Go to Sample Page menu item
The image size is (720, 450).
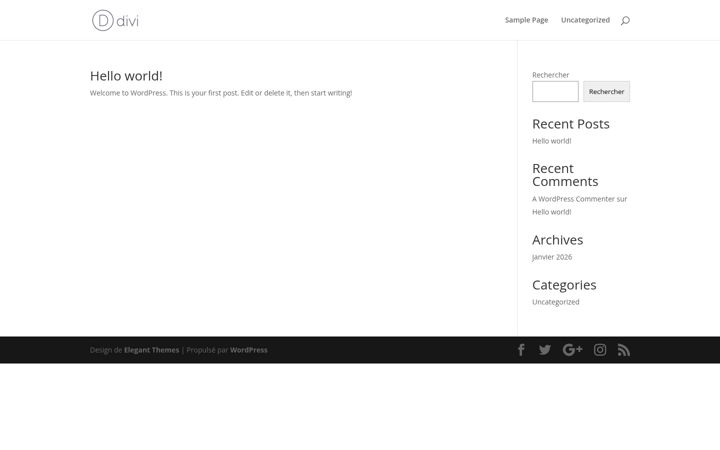(527, 20)
